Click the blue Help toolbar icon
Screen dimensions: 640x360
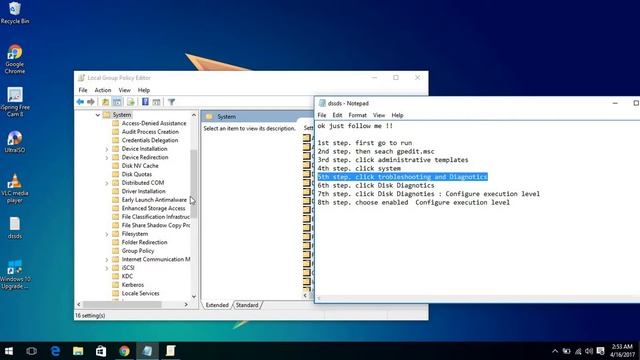pos(145,102)
